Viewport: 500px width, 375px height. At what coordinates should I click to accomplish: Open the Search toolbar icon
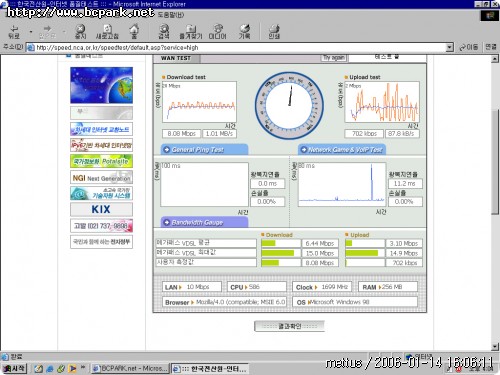164,32
